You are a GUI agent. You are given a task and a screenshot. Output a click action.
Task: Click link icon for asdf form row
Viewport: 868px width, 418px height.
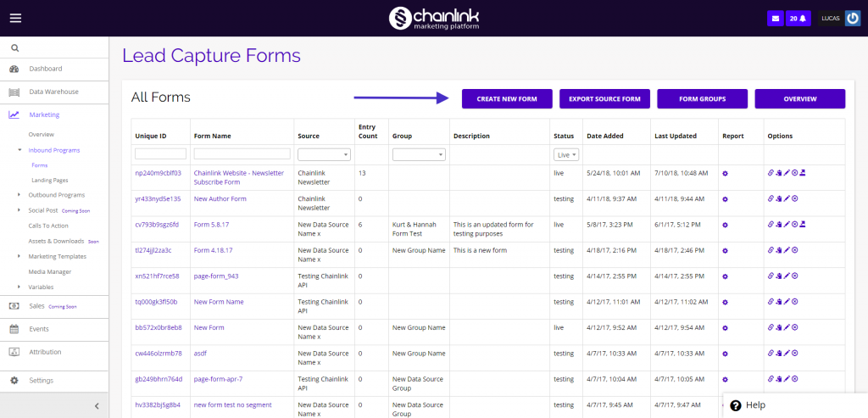click(771, 354)
